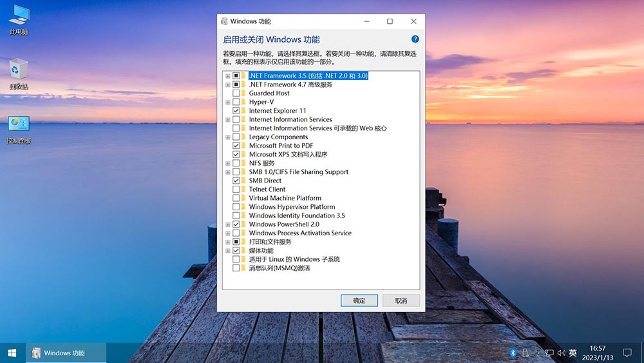
Task: Select the 回收站 recycle bin icon
Action: (19, 74)
